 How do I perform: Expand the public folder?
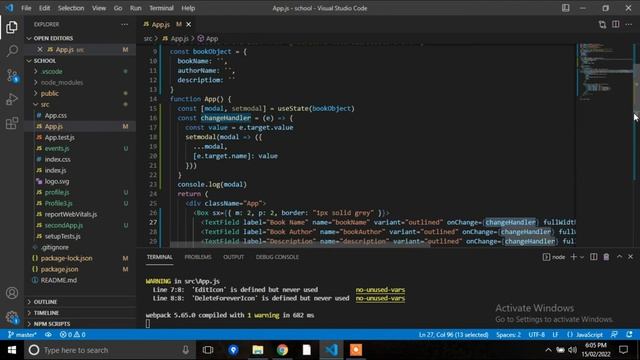pos(80,93)
